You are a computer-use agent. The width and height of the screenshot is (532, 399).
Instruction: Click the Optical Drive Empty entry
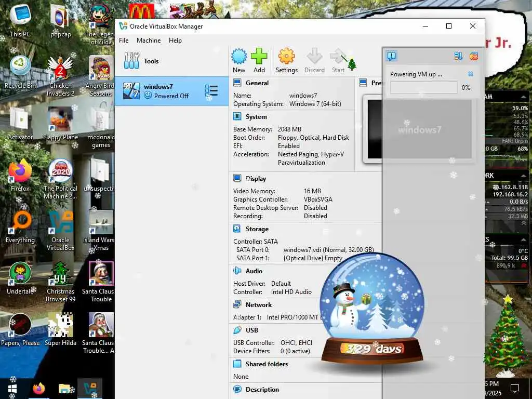click(x=313, y=258)
